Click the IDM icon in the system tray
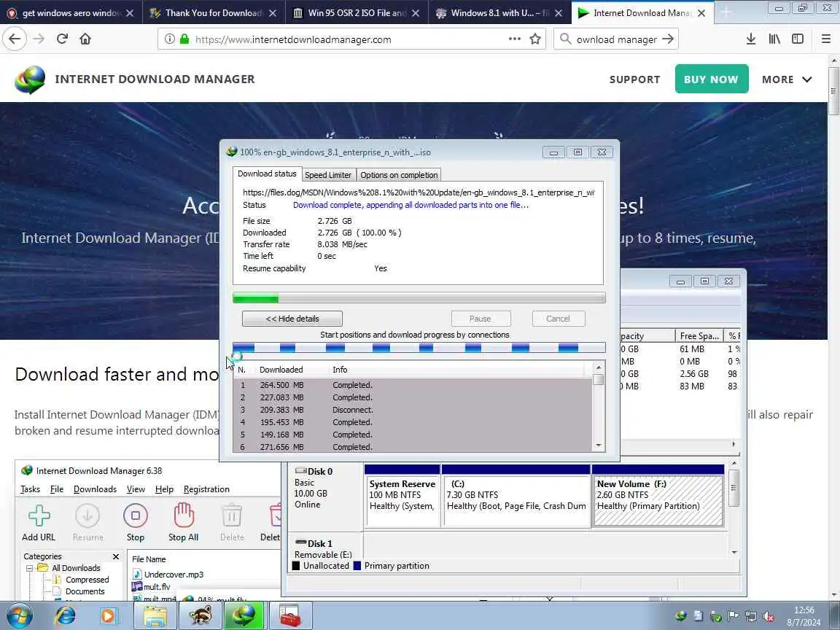Viewport: 840px width, 630px height. (681, 616)
